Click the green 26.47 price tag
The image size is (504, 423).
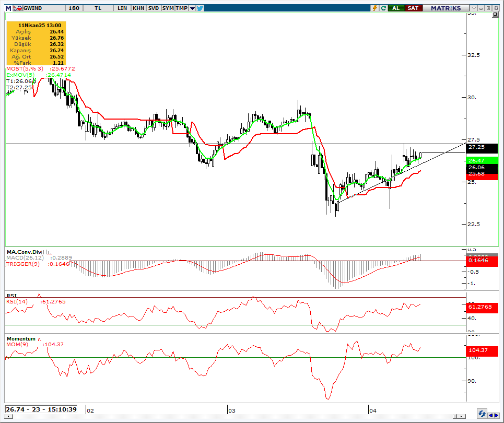[482, 160]
